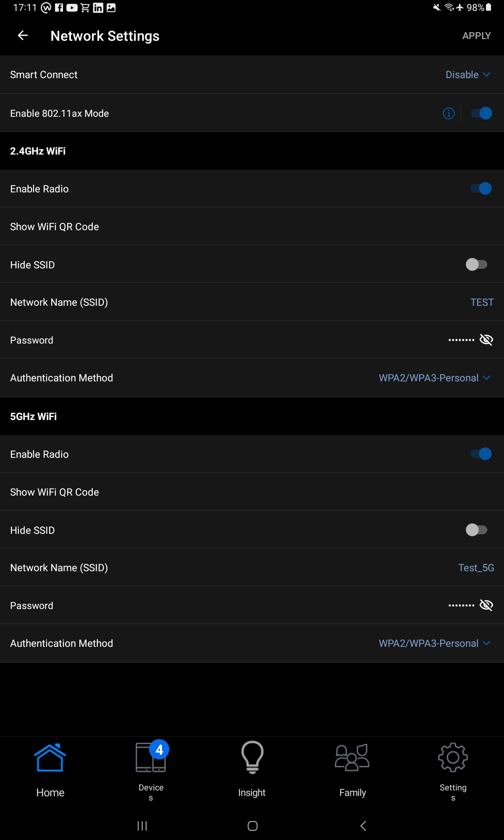This screenshot has height=840, width=504.
Task: Enable Hide SSID for 2.4GHz WiFi
Action: pos(476,265)
